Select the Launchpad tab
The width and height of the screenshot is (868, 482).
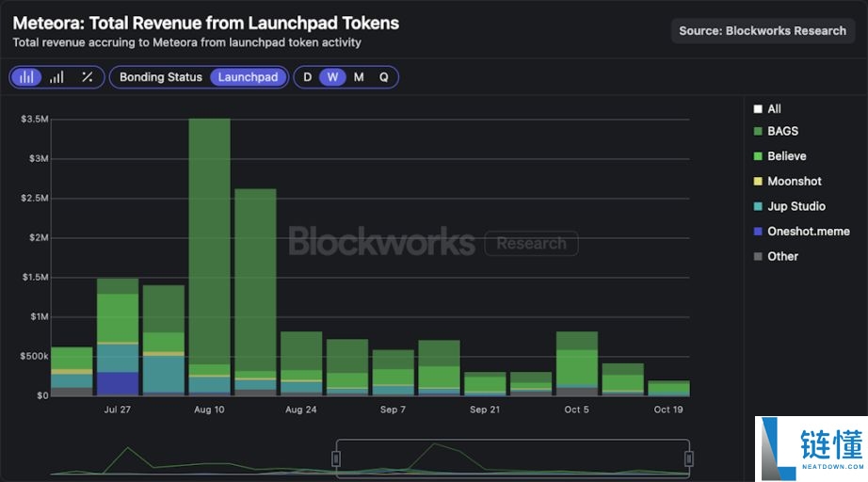click(x=248, y=77)
